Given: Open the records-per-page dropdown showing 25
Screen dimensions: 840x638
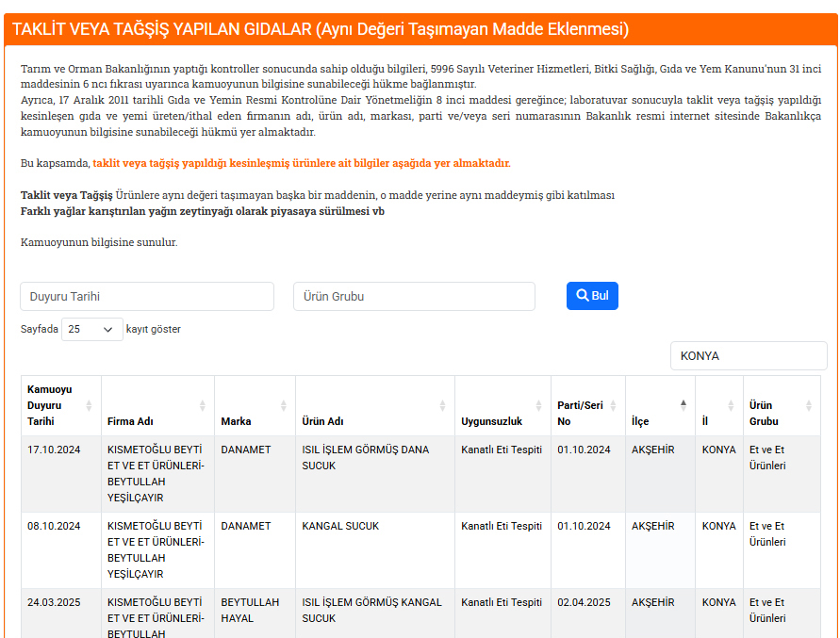Looking at the screenshot, I should [x=91, y=329].
